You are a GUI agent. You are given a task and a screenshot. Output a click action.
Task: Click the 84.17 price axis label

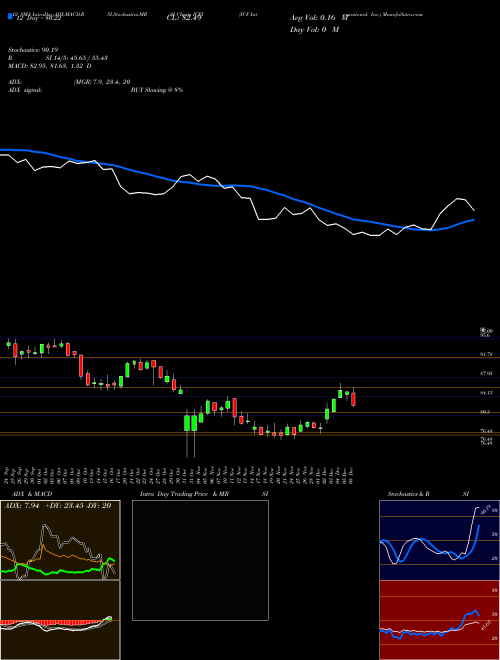click(x=486, y=393)
